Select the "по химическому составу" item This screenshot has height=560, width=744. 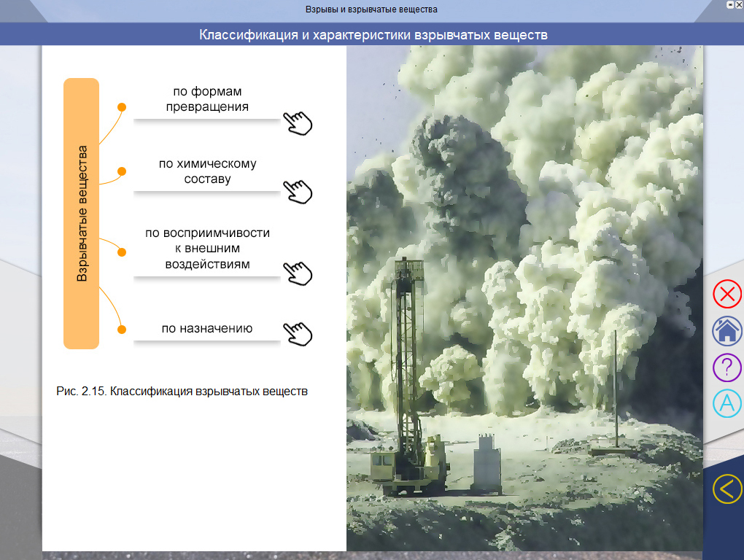pos(207,172)
